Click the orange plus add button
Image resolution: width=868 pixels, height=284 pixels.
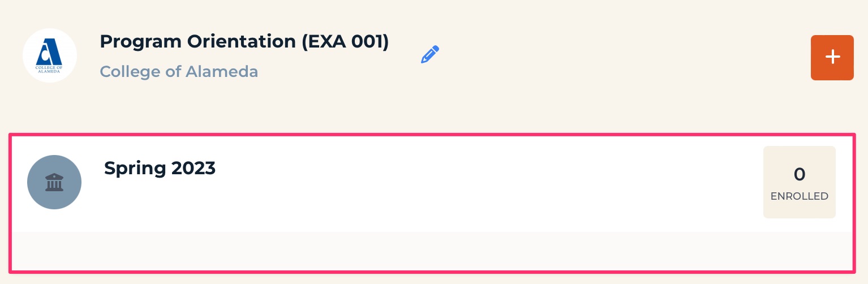click(832, 57)
